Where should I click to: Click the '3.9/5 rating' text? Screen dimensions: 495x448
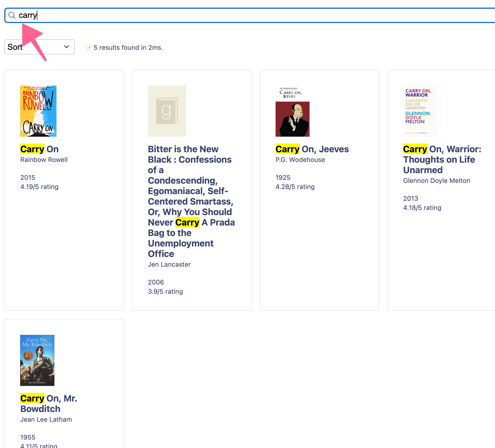pos(165,291)
